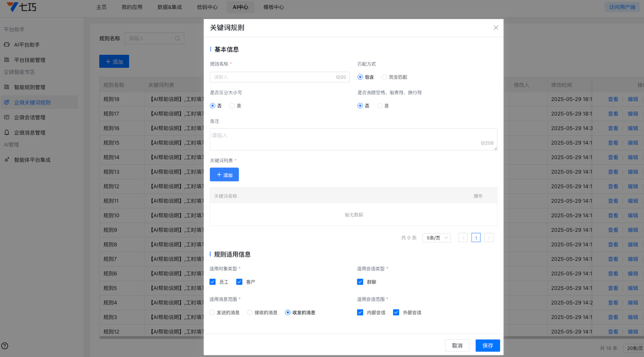644x357 pixels.
Task: Open the 低码中心 top menu
Action: coord(207,7)
